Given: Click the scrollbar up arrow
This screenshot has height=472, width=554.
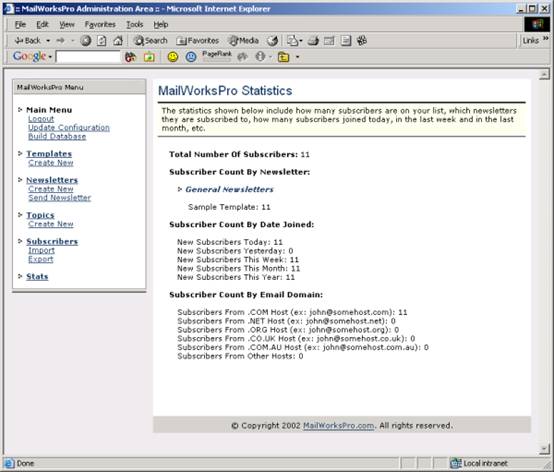Looking at the screenshot, I should coord(544,74).
